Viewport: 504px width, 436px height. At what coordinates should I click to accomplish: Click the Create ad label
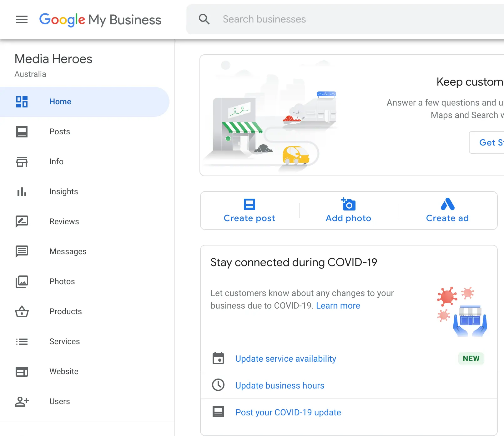(447, 218)
